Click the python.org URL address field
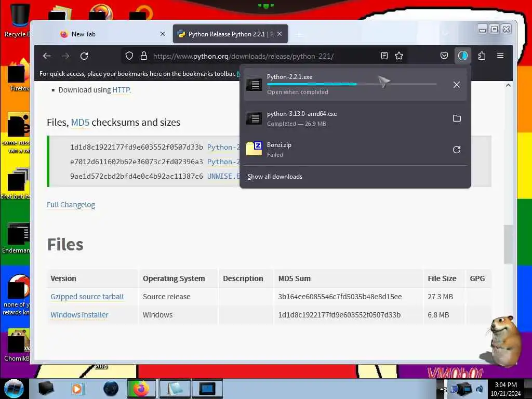The width and height of the screenshot is (532, 399). pos(243,56)
